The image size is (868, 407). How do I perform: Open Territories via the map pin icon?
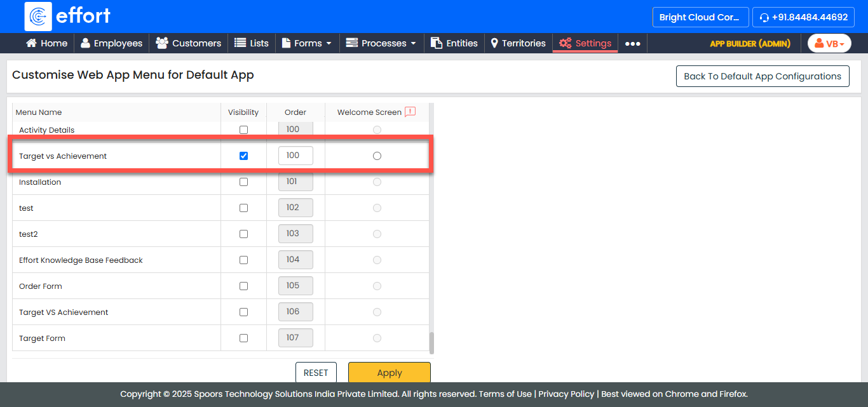pos(494,43)
